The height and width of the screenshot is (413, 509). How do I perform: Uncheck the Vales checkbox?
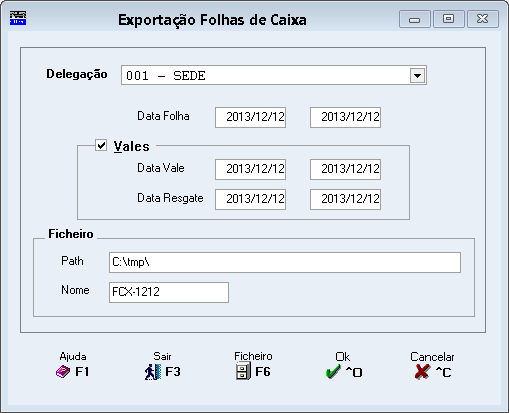[x=101, y=145]
